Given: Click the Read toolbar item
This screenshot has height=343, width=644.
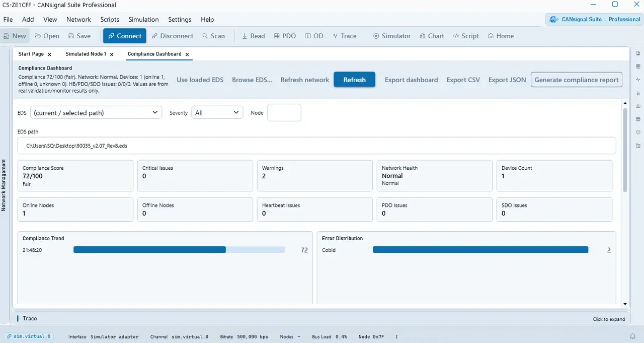Looking at the screenshot, I should [x=254, y=36].
